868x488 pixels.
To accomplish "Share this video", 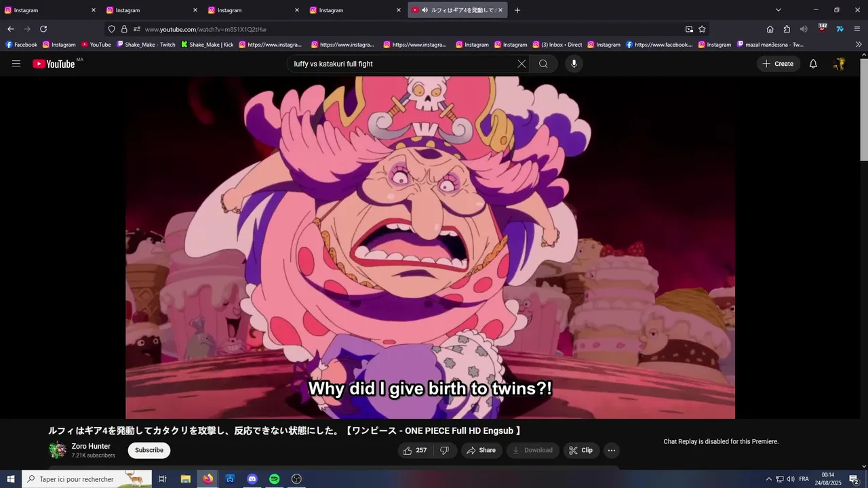I will point(481,450).
